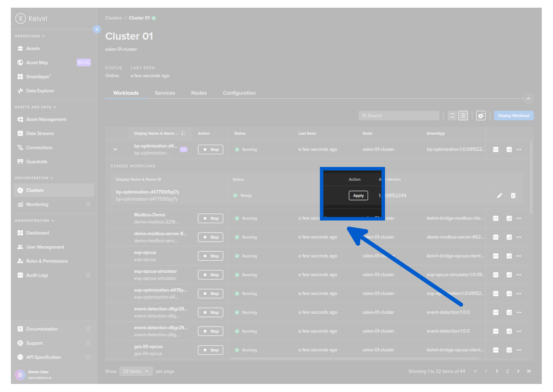Open more options for gas-lift-opcua row
This screenshot has height=392, width=553.
519,350
